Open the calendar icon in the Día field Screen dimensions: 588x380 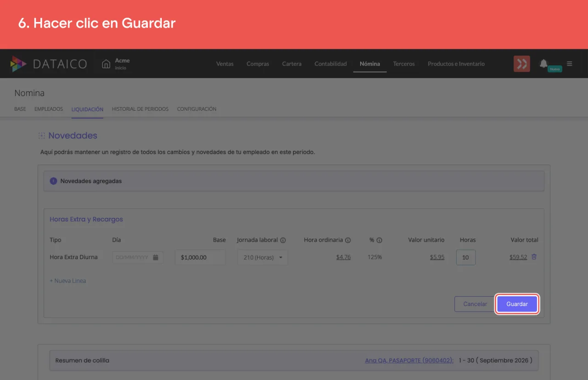[x=156, y=257]
